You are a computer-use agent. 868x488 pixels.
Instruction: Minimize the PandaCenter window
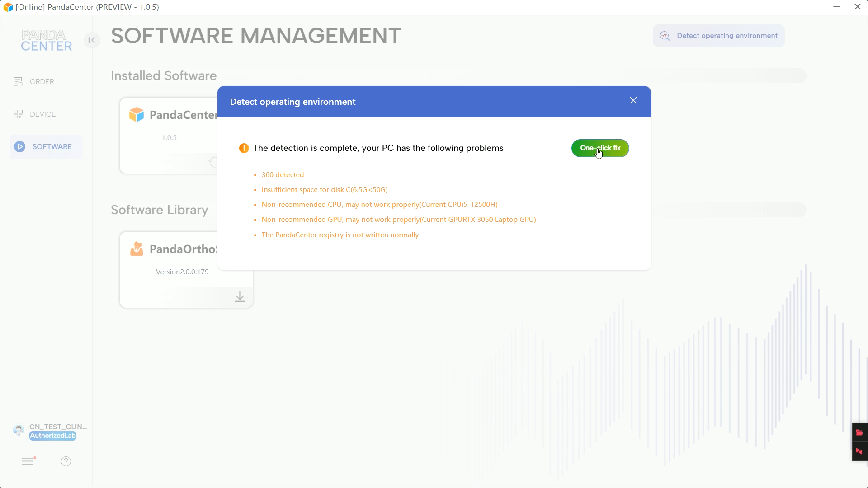836,7
